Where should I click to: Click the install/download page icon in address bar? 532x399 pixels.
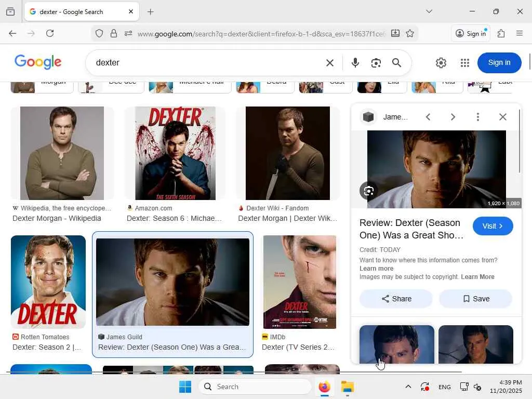(x=395, y=33)
